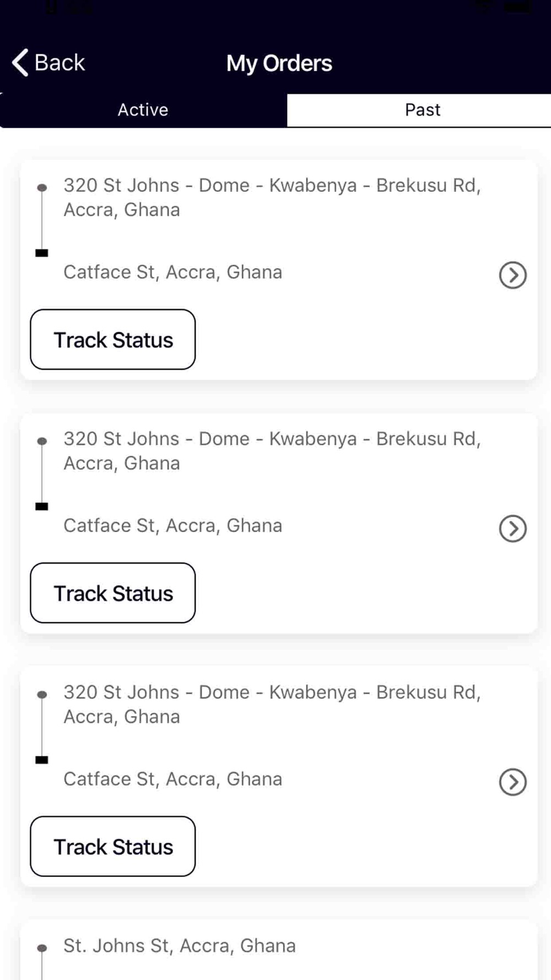The image size is (551, 980).
Task: Tap second order's pickup dot marker
Action: (x=42, y=441)
